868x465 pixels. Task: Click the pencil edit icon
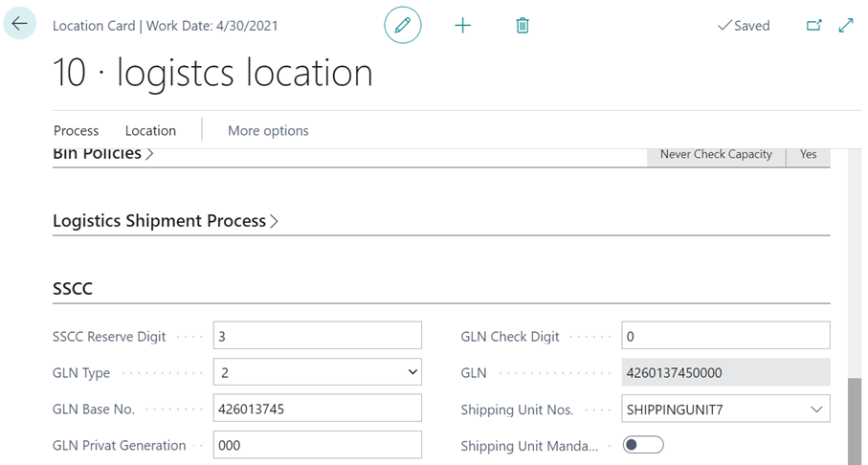point(403,26)
